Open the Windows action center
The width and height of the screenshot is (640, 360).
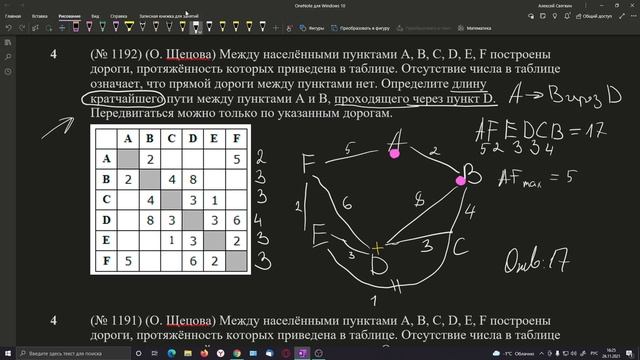click(x=630, y=353)
